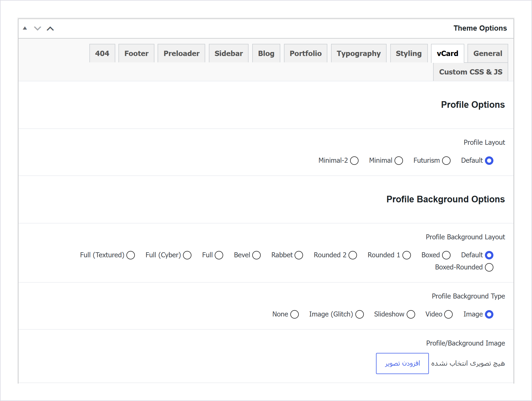
Task: Select Rounded 2 background layout
Action: [353, 255]
